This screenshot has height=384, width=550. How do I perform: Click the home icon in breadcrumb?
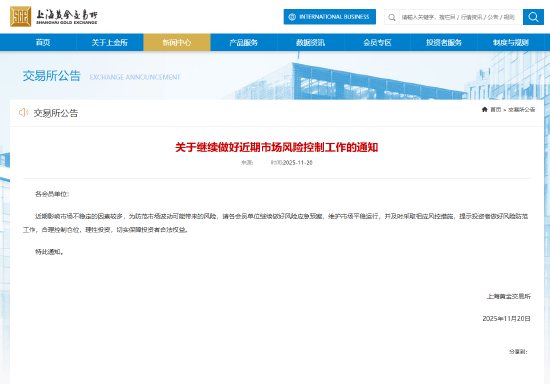pyautogui.click(x=484, y=109)
